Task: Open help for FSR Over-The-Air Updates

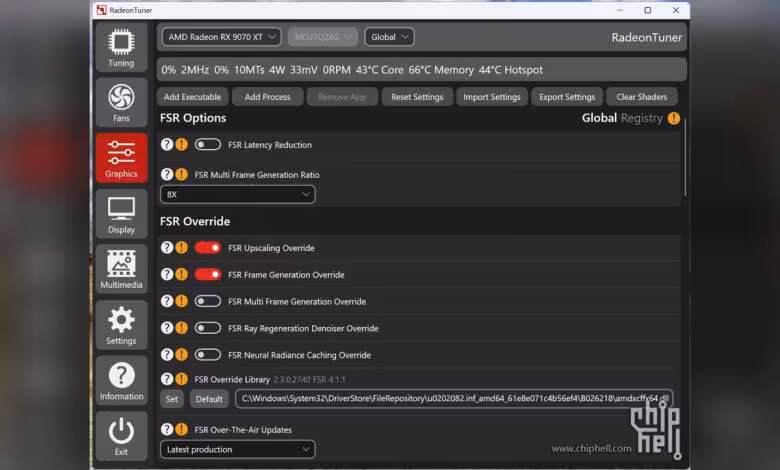Action: (x=167, y=429)
